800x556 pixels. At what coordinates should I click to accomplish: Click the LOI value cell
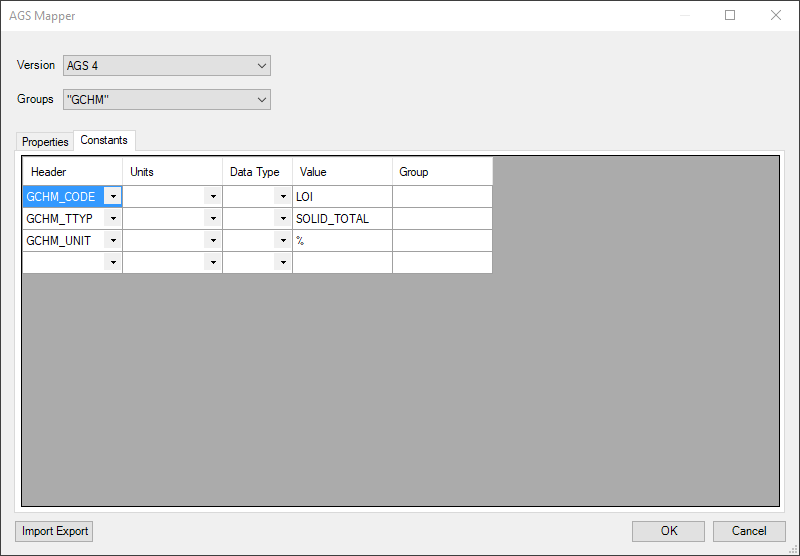(342, 196)
